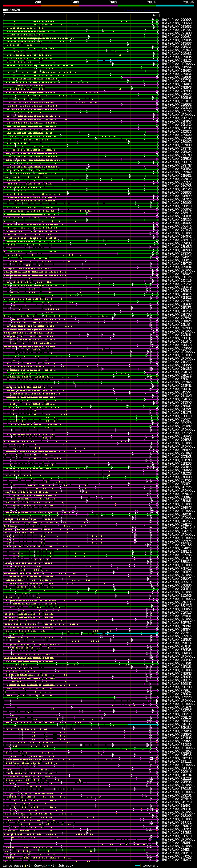Select the UniRef100_Q39835 label
197x868 pixels.
[x=177, y=57]
